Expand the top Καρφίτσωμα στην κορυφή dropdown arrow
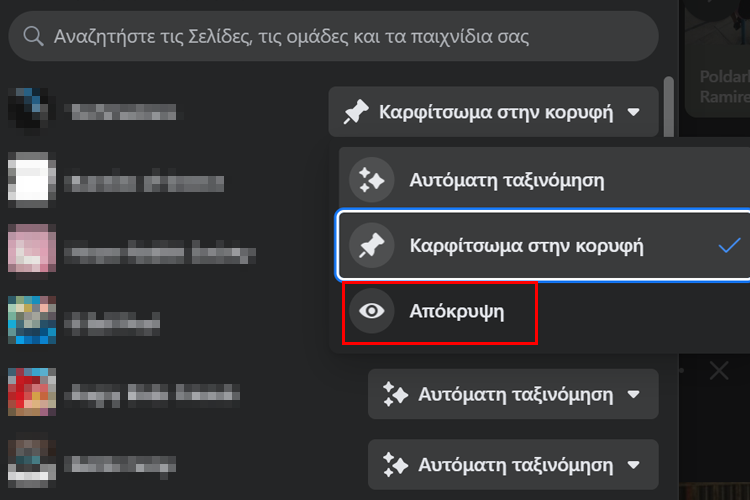The height and width of the screenshot is (500, 750). click(634, 112)
